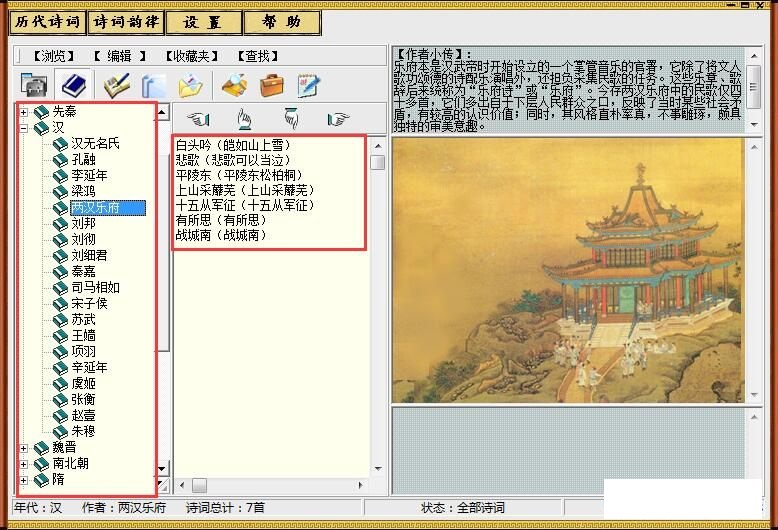Click the book icon beside 魏晋
The height and width of the screenshot is (530, 778).
coord(41,448)
